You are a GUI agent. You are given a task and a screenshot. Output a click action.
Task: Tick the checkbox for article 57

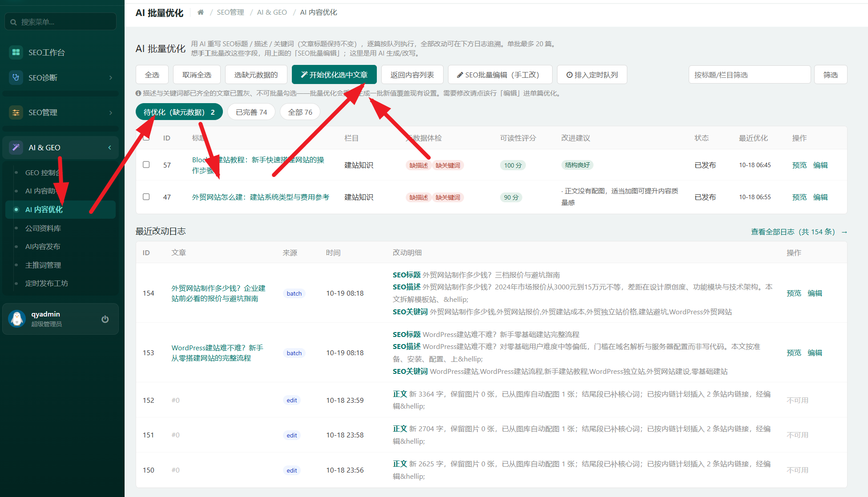[146, 164]
